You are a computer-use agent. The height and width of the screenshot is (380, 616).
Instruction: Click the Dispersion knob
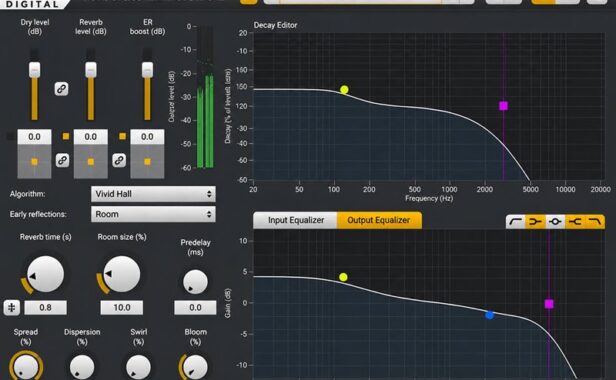82,368
